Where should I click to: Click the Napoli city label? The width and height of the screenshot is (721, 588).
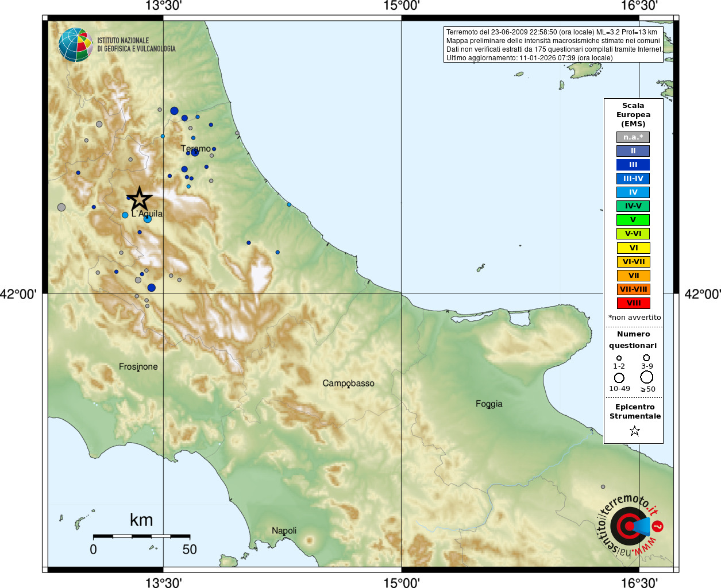tap(284, 531)
